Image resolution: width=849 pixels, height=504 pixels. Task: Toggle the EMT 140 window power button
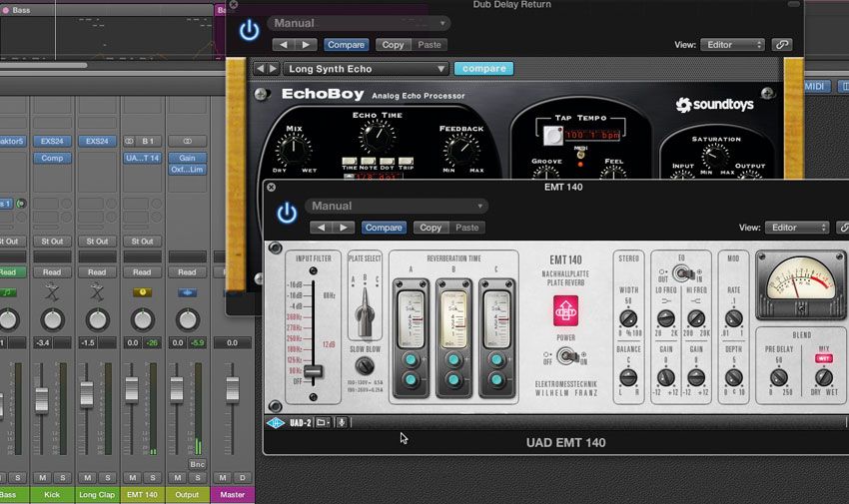point(287,213)
